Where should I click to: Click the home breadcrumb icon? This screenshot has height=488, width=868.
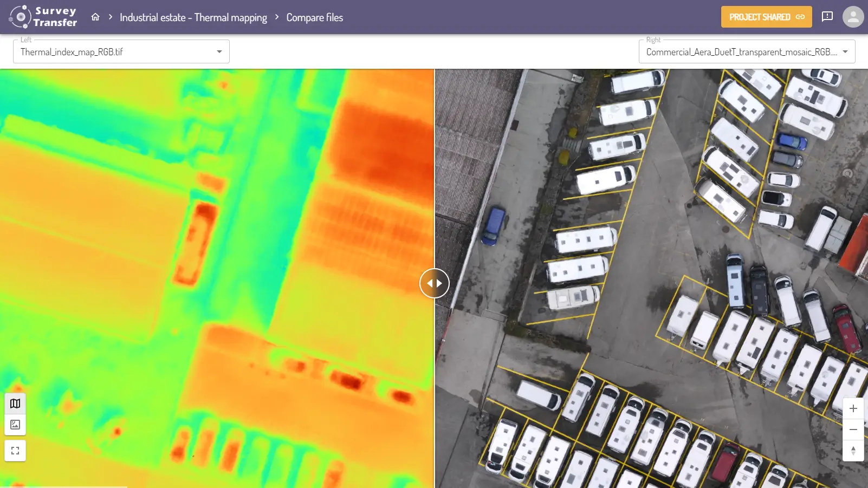coord(95,17)
